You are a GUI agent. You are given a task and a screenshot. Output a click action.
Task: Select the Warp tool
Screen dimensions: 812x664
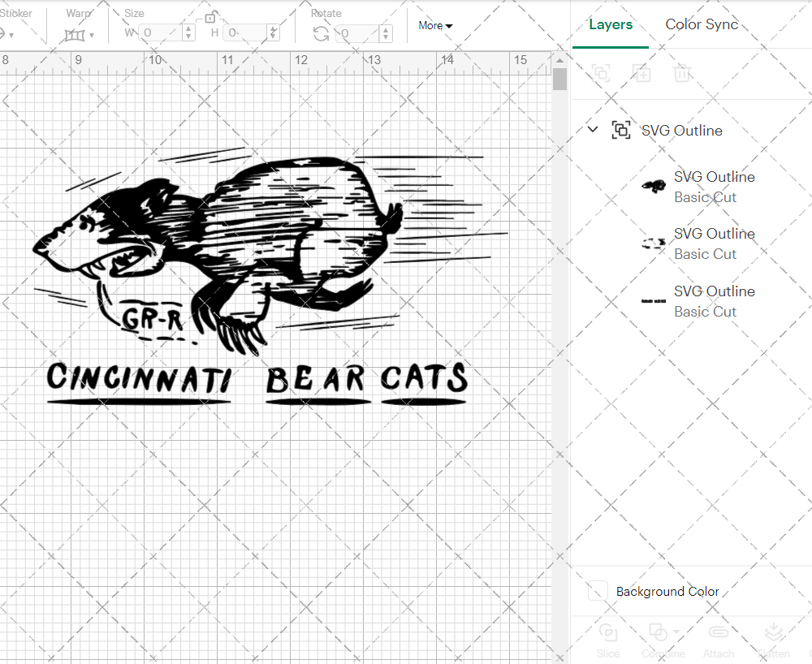pos(76,34)
